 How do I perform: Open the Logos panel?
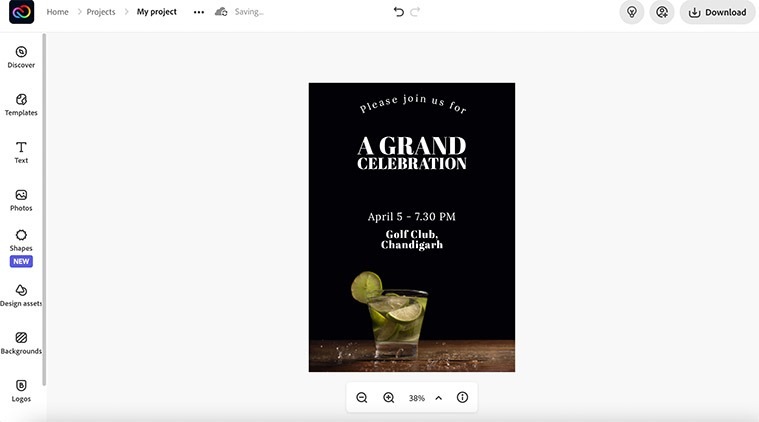click(x=21, y=391)
